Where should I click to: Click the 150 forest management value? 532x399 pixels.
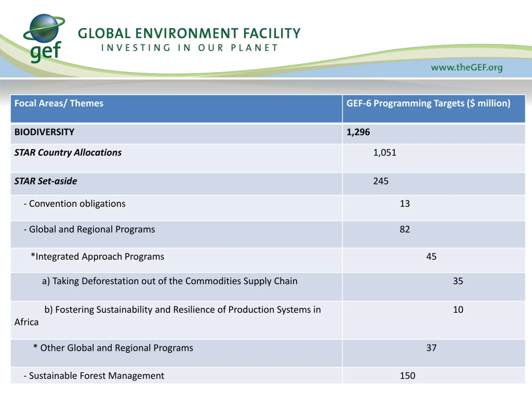pos(407,376)
